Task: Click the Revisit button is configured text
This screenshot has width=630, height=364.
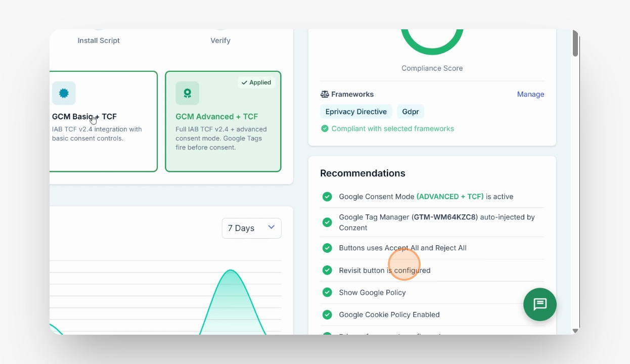Action: coord(385,270)
